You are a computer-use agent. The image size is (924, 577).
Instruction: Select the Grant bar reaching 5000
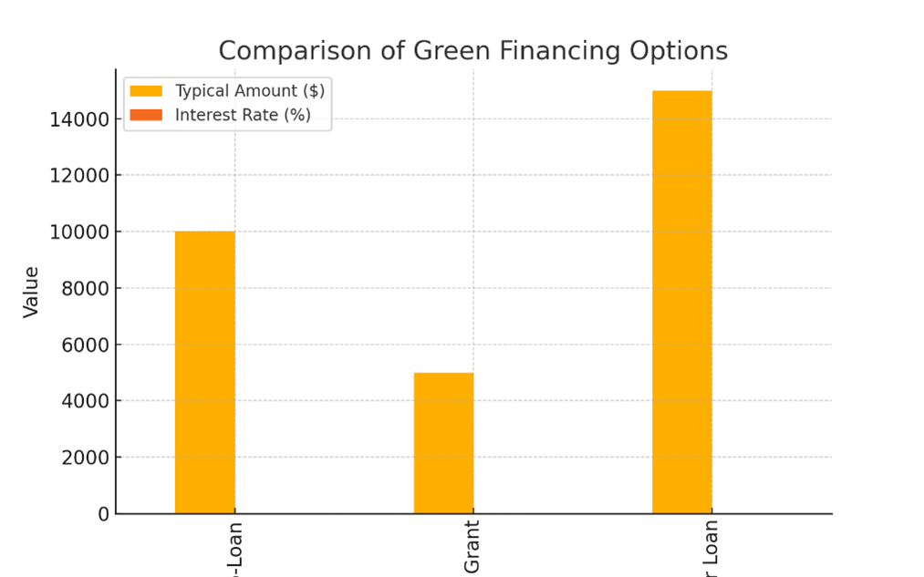[x=443, y=443]
